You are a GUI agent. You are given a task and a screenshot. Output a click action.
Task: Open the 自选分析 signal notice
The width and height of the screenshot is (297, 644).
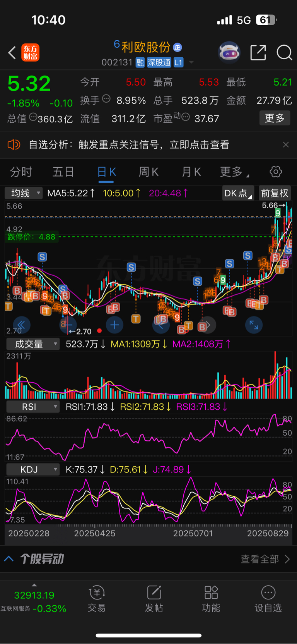(x=129, y=144)
